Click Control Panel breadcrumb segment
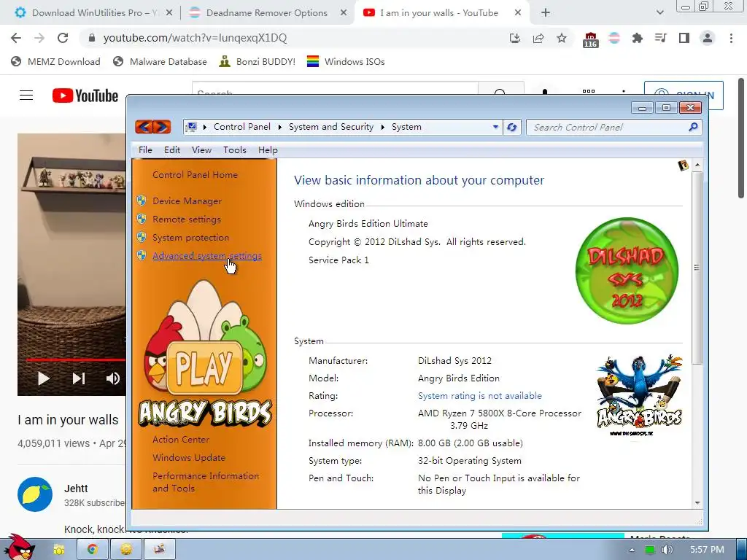Viewport: 747px width, 560px height. coord(242,127)
